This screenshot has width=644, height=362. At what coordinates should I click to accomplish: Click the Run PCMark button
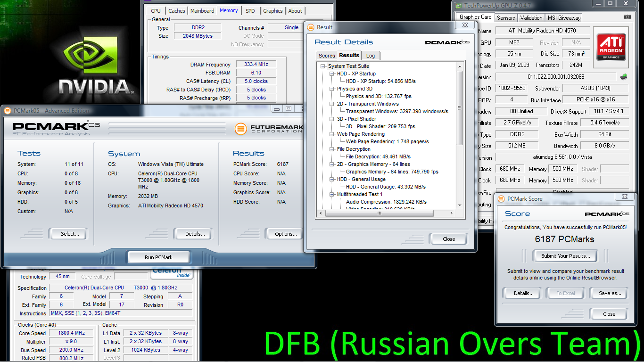click(x=158, y=257)
